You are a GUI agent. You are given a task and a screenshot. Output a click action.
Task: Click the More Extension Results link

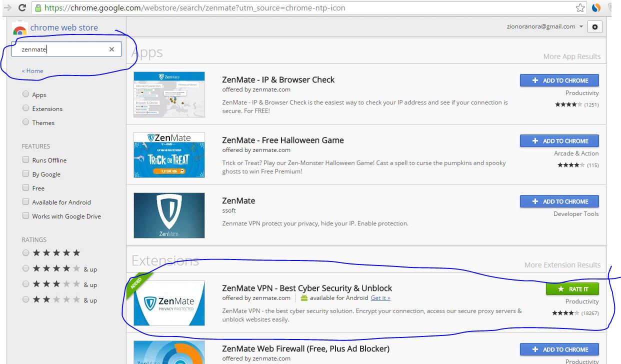pos(562,265)
